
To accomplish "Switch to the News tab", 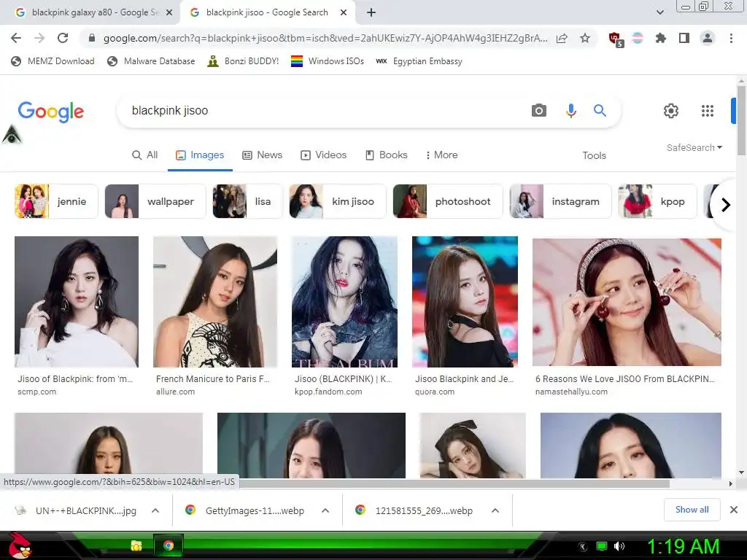I will click(x=263, y=155).
